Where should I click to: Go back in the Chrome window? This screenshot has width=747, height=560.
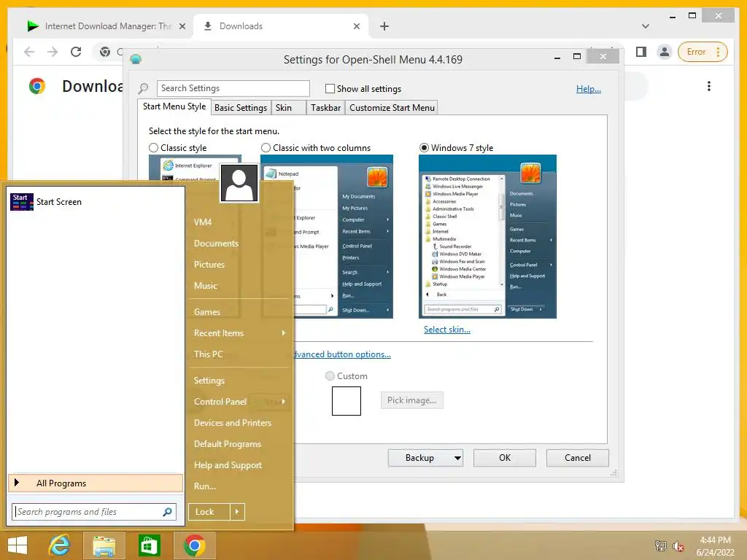(x=29, y=52)
